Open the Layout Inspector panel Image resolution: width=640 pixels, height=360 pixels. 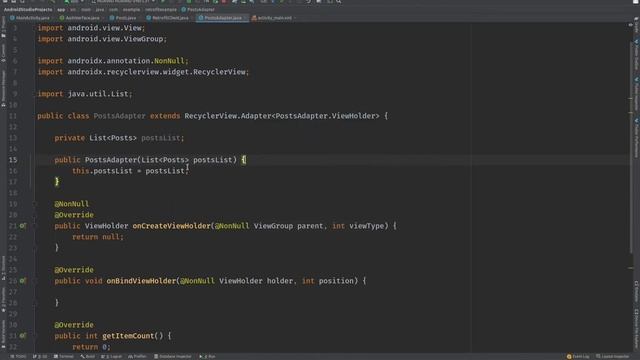tap(613, 357)
